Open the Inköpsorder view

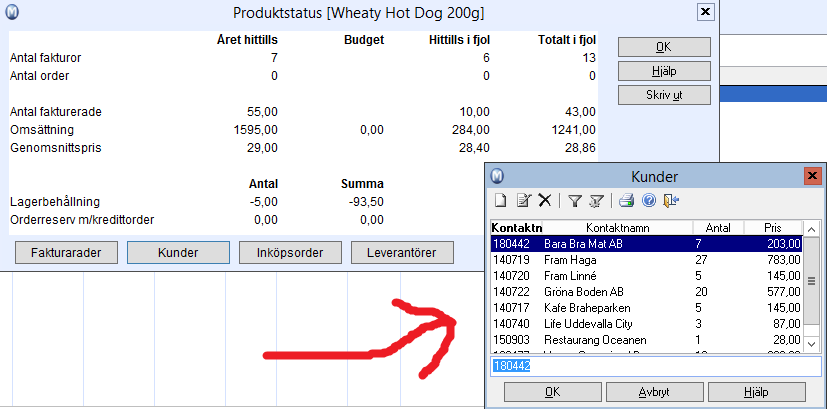pos(290,252)
